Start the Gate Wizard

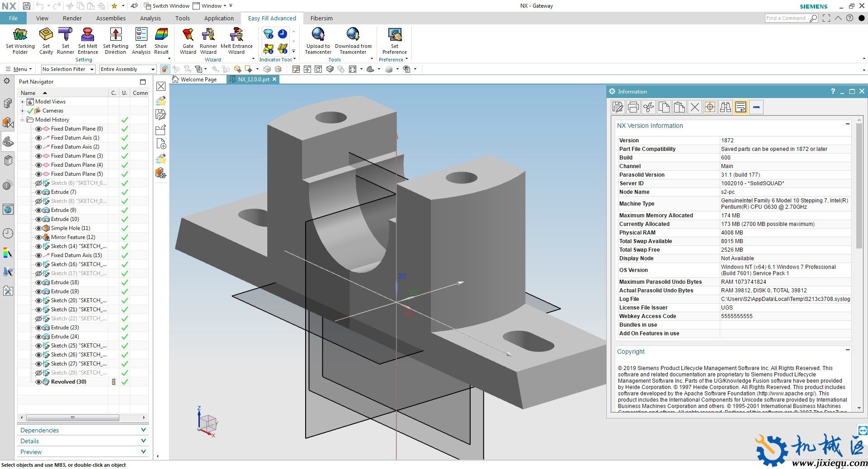pos(188,41)
